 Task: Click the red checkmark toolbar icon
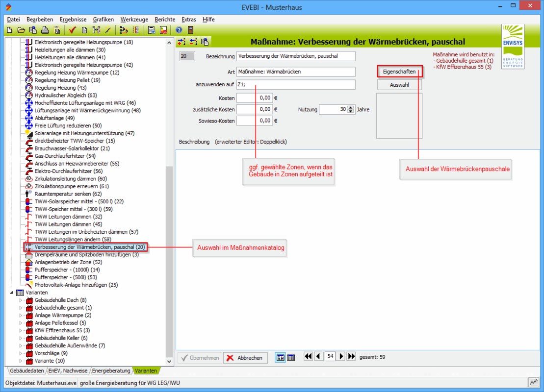(x=72, y=30)
